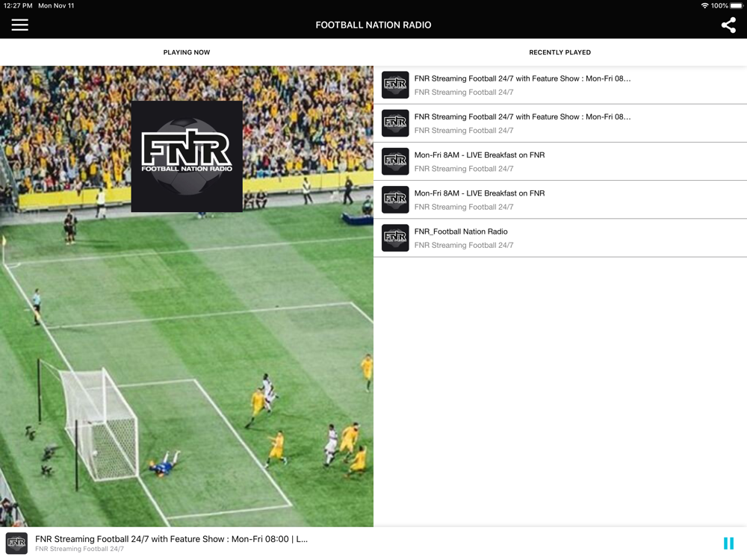
Task: Open the hamburger menu icon
Action: 19,25
